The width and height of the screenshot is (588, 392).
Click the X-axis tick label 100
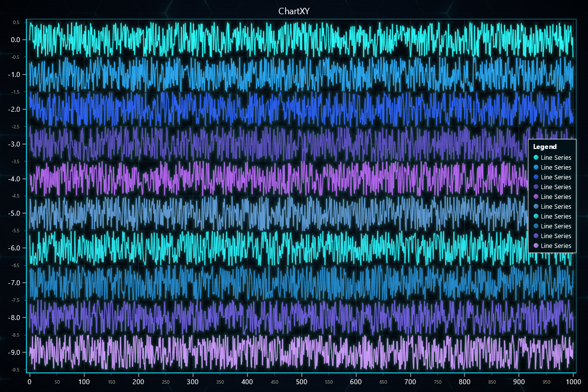coord(84,381)
